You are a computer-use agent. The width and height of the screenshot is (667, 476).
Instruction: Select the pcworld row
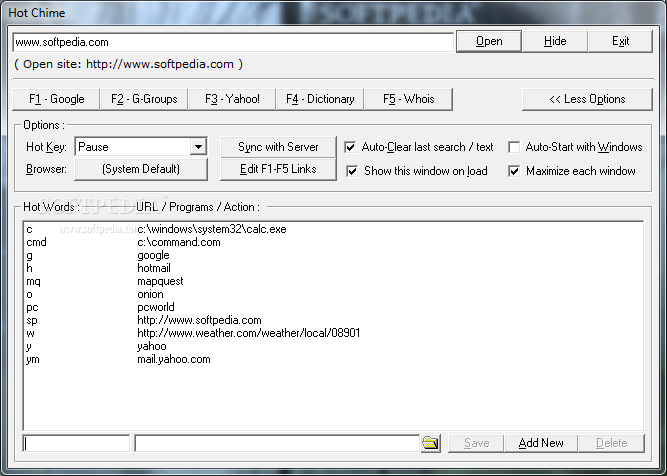click(334, 307)
